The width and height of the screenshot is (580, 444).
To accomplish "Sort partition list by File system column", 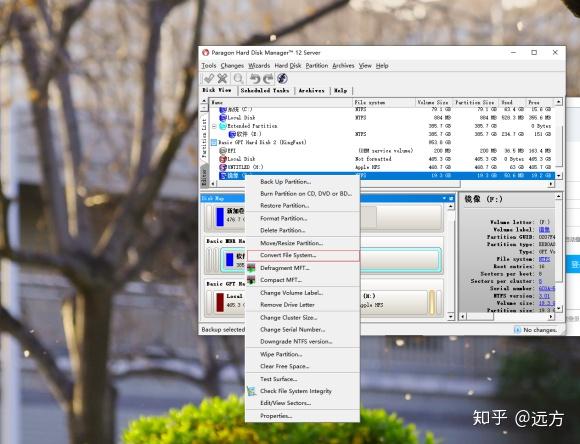I will [x=384, y=102].
